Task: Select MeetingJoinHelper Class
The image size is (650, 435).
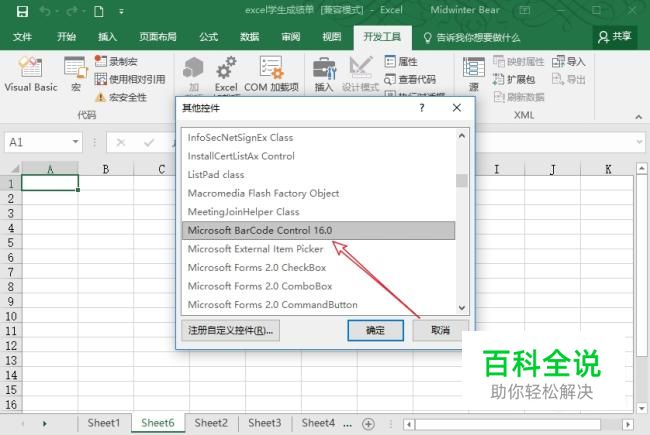Action: (318, 212)
